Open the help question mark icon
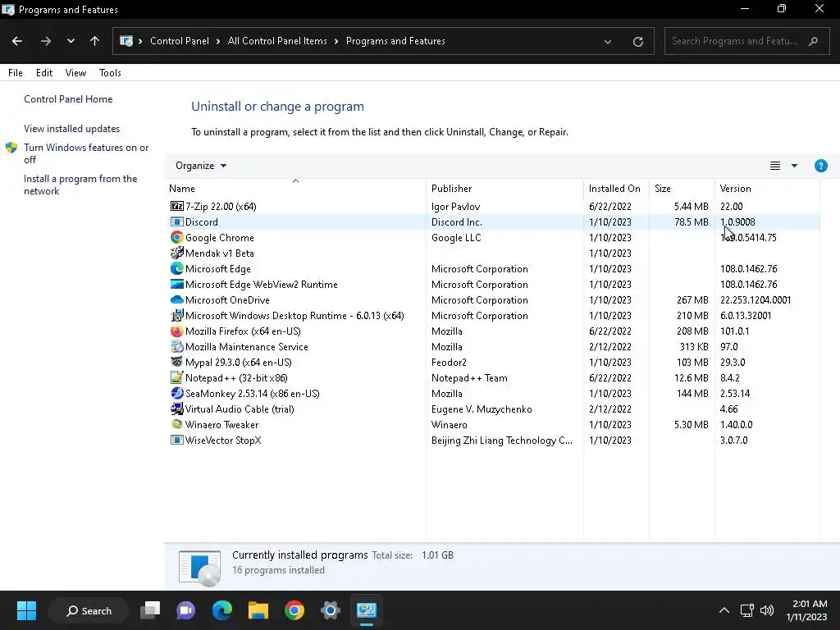The width and height of the screenshot is (840, 630). point(820,166)
